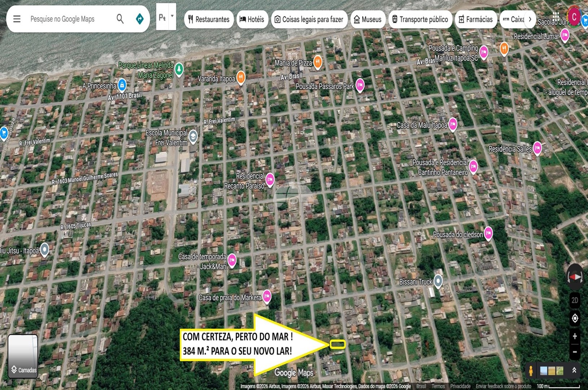This screenshot has height=390, width=588.
Task: Select the Coisas legais para fazer chip
Action: pos(309,19)
